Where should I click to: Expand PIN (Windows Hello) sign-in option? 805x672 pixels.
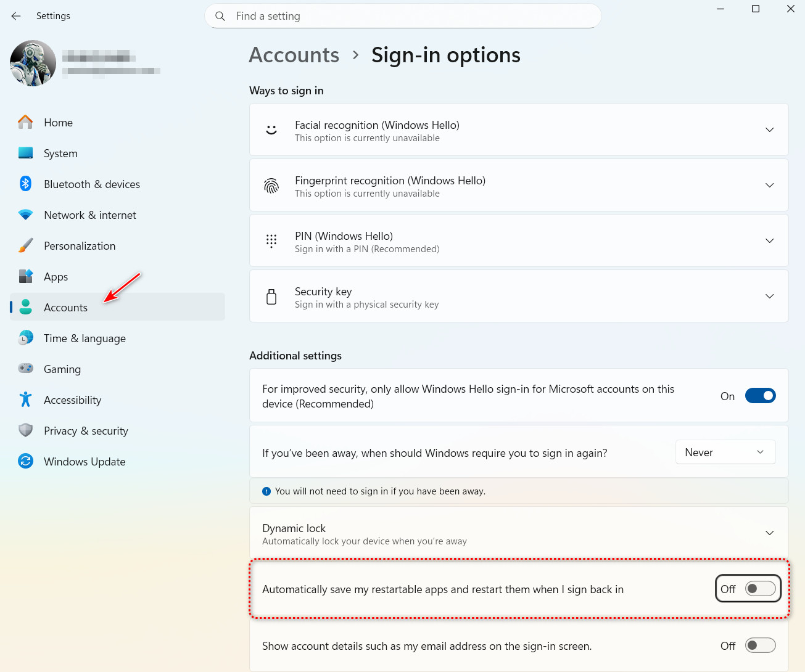click(x=769, y=240)
